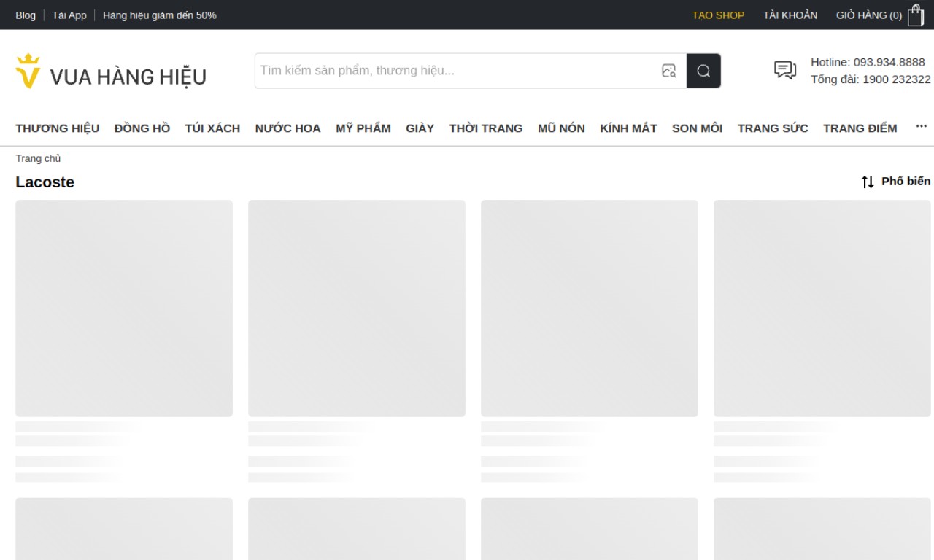This screenshot has height=560, width=934.
Task: Click the sort arrows icon beside Phổ biến
Action: [x=868, y=182]
